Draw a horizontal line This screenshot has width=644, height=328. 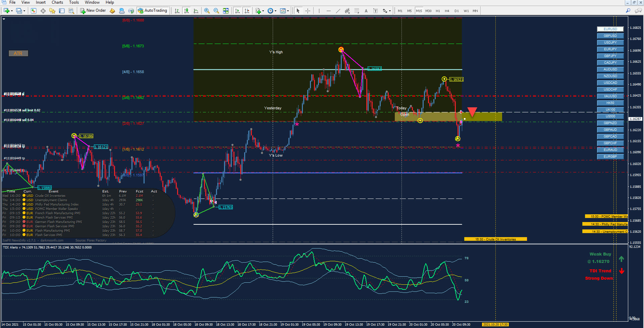[328, 11]
